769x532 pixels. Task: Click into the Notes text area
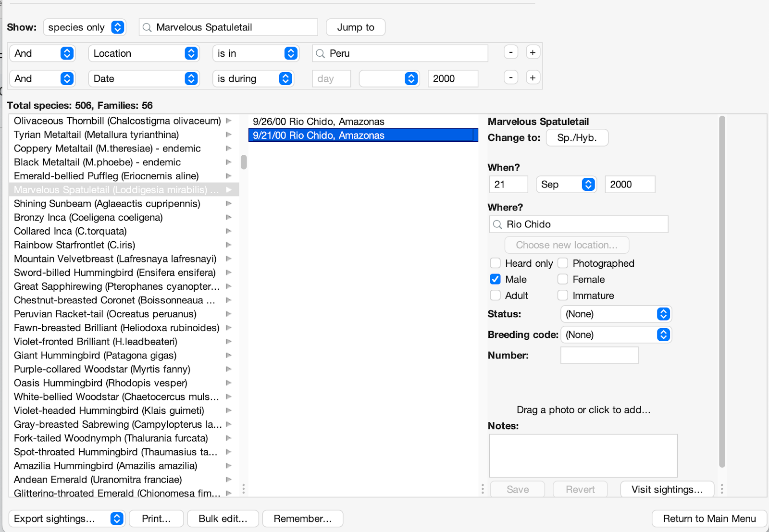pos(583,455)
